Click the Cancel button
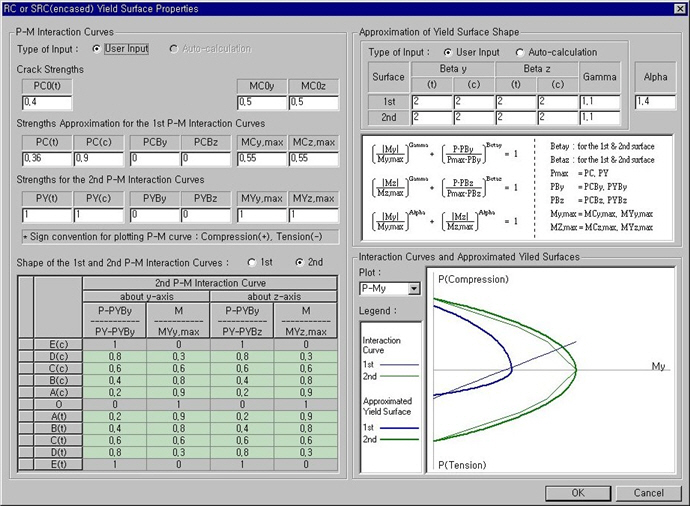This screenshot has width=690, height=506. [649, 493]
